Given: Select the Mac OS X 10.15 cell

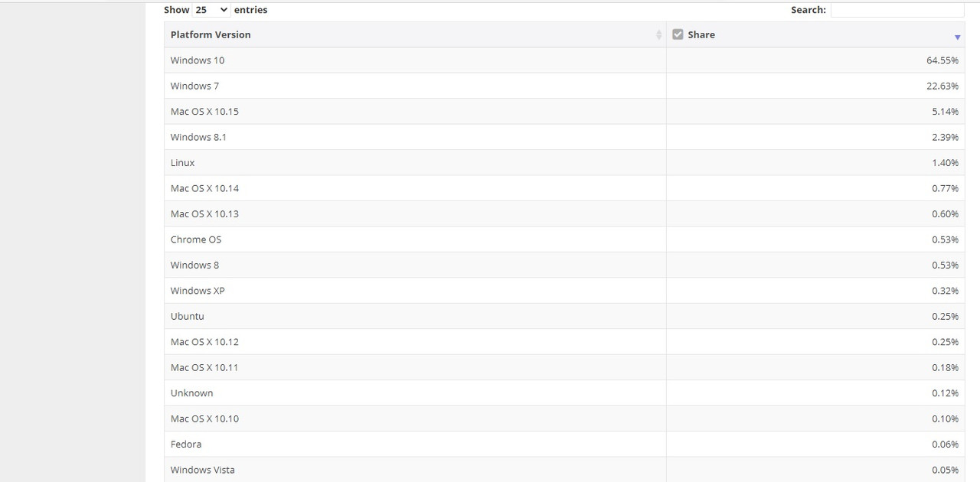Looking at the screenshot, I should point(415,112).
